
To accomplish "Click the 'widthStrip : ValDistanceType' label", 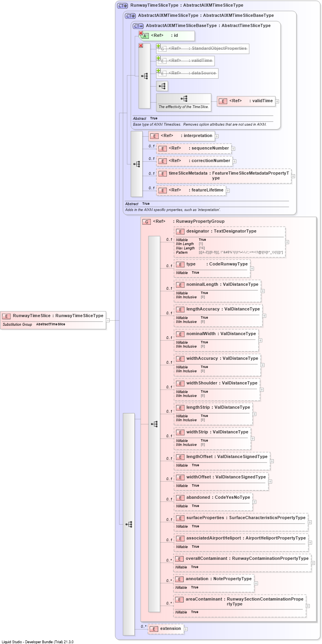I will 217,432.
